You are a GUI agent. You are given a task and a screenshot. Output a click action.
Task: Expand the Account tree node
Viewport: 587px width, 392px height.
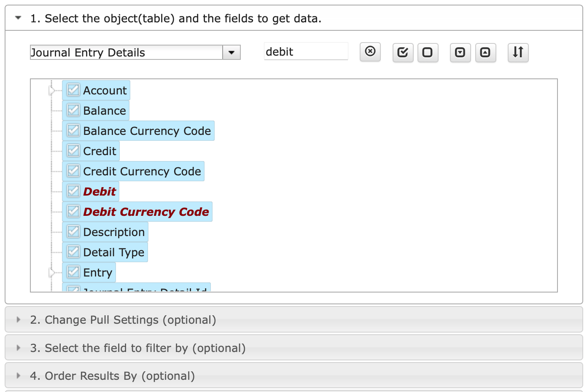tap(51, 91)
